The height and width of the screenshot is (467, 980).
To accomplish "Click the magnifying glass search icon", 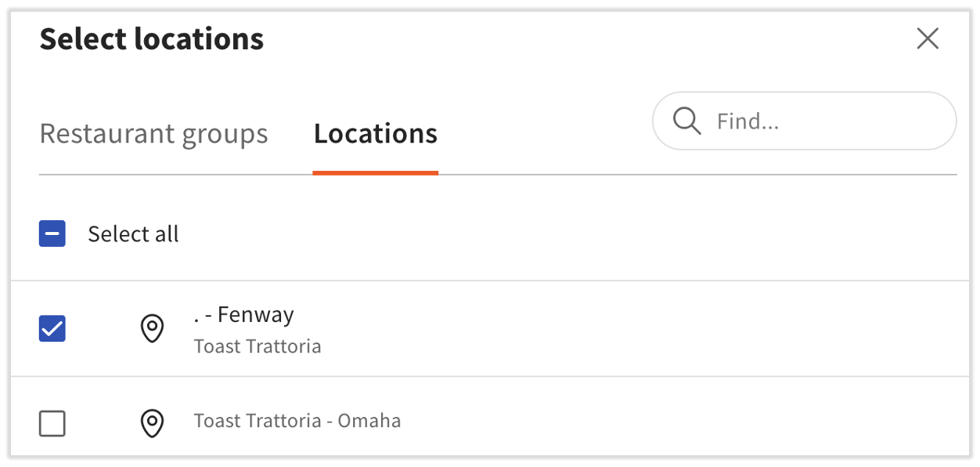I will (686, 121).
